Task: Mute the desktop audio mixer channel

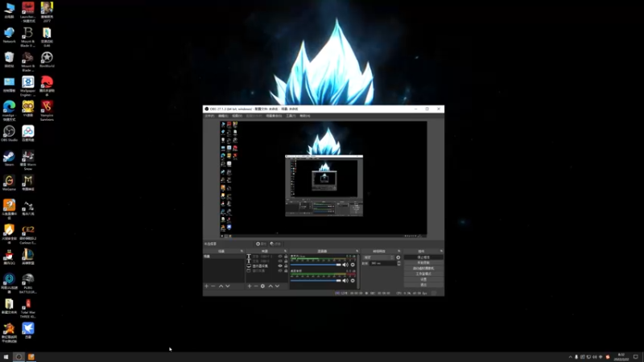Action: click(345, 281)
